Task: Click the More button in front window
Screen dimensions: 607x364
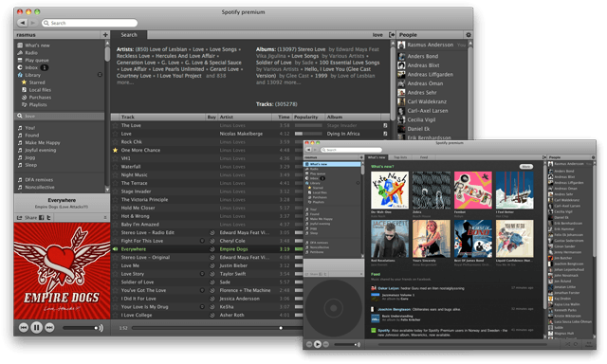Action: [x=526, y=167]
